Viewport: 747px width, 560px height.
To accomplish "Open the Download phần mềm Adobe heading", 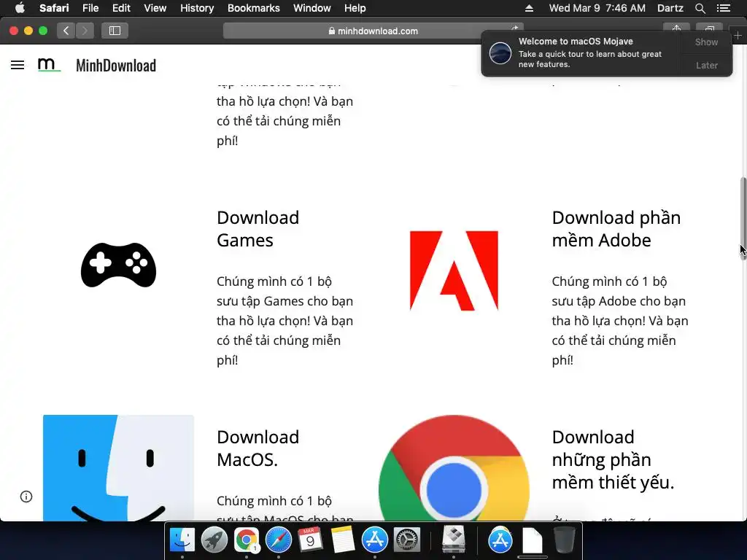I will (616, 229).
